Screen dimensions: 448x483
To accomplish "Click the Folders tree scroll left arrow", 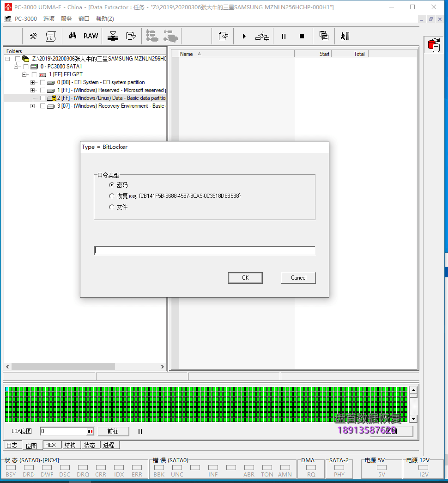I will coord(7,367).
